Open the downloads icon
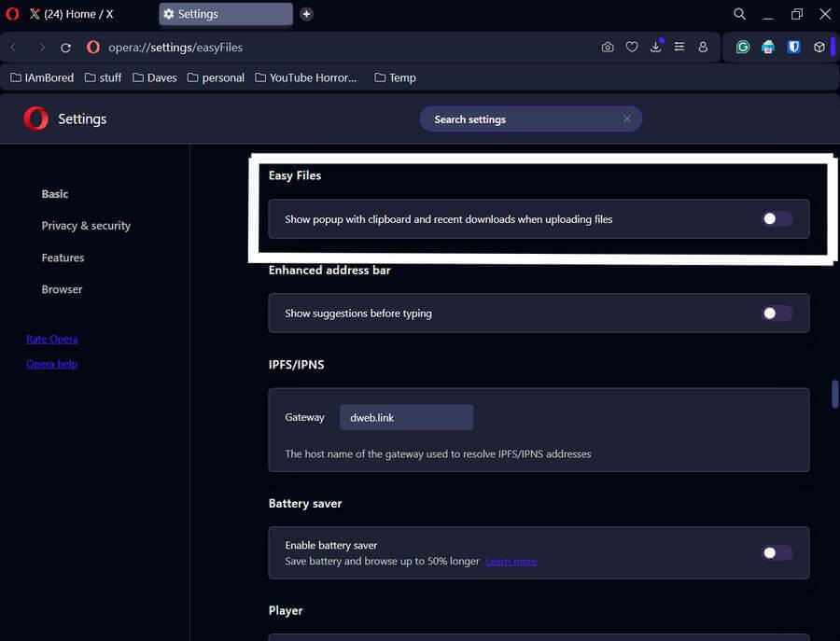The height and width of the screenshot is (641, 840). tap(656, 48)
